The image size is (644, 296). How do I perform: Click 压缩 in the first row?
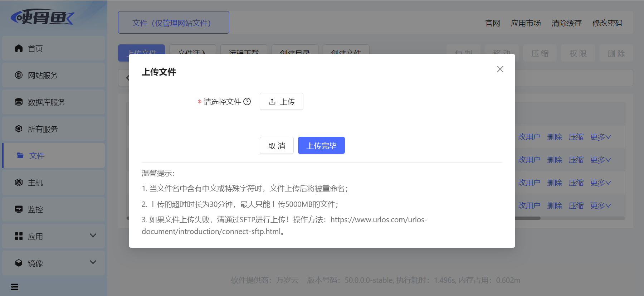[x=576, y=137]
